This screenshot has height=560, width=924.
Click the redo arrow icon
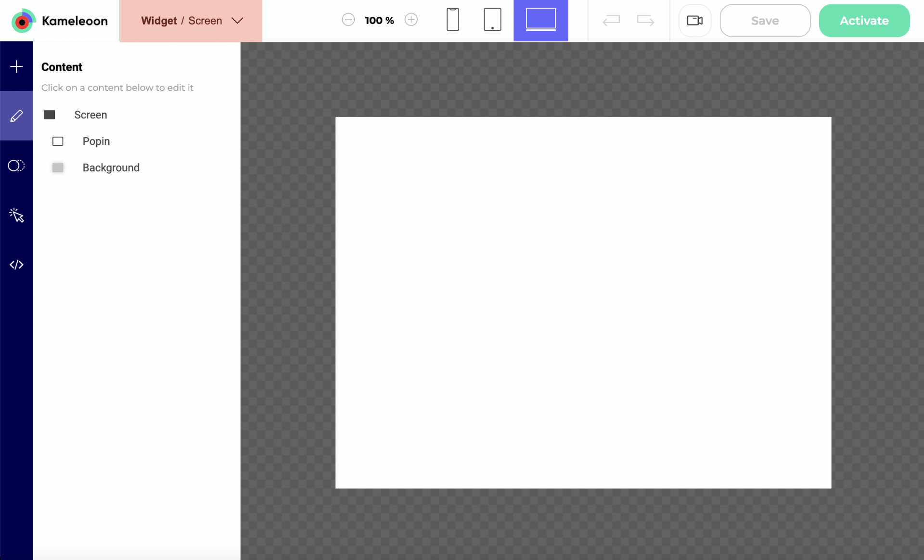(x=645, y=20)
